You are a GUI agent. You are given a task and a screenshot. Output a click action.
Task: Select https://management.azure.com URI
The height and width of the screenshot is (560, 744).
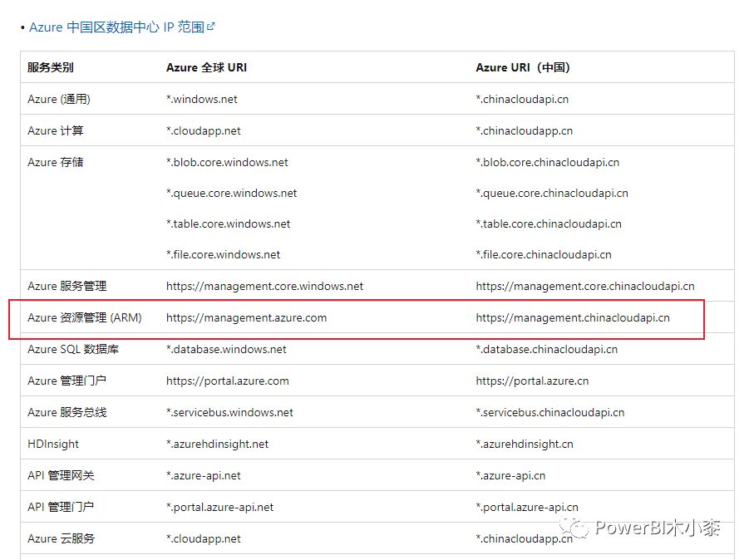(x=246, y=317)
